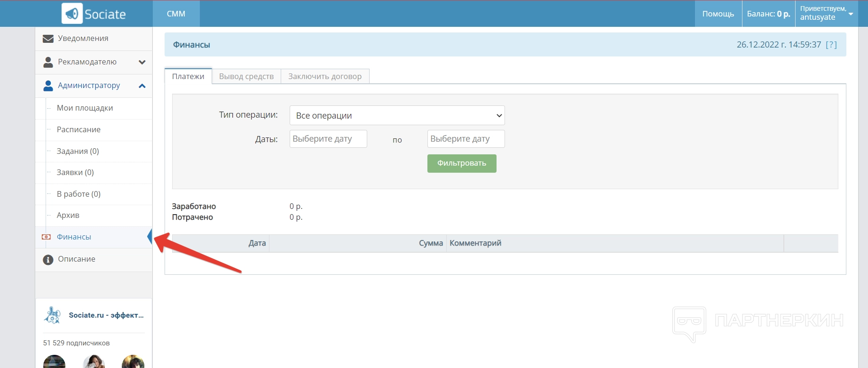
Task: Click the blue person icon beside Администратору
Action: click(48, 86)
